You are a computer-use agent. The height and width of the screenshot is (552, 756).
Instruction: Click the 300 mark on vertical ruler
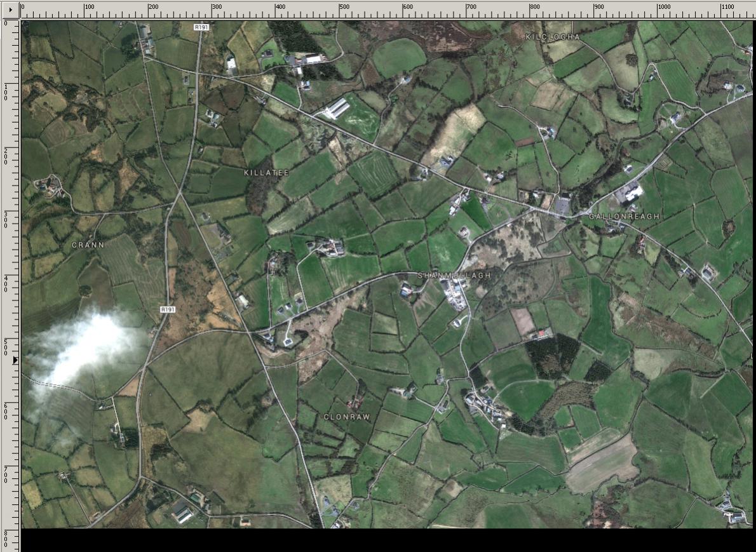tap(6, 219)
